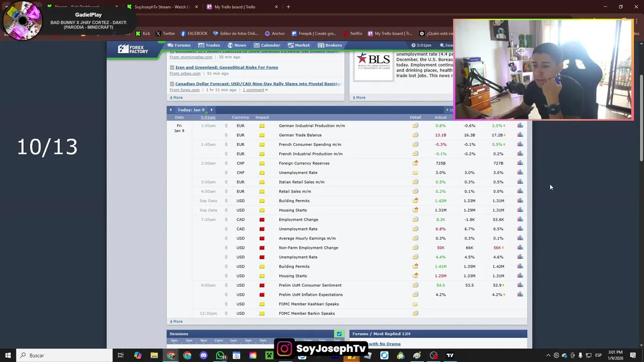Click alert icon beside 7:30am CAD row
Viewport: 644px width, 362px height.
pyautogui.click(x=226, y=220)
